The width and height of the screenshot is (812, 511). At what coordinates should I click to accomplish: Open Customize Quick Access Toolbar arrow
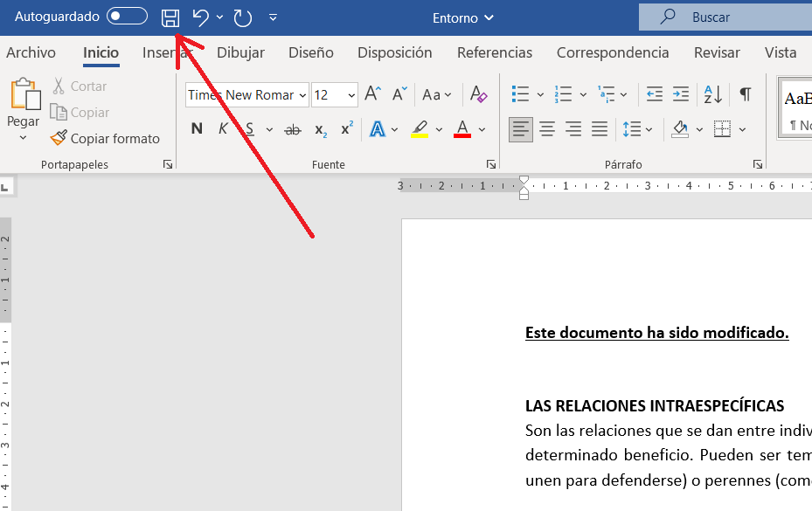click(273, 17)
